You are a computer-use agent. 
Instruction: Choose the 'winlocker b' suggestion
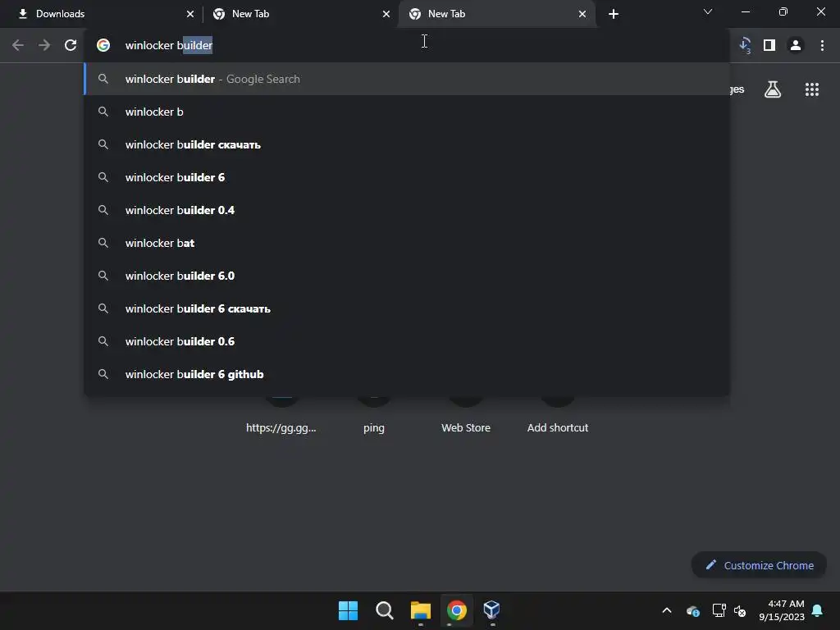pos(407,112)
